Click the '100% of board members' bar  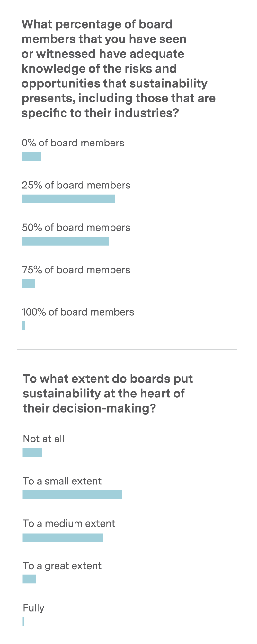tap(23, 326)
